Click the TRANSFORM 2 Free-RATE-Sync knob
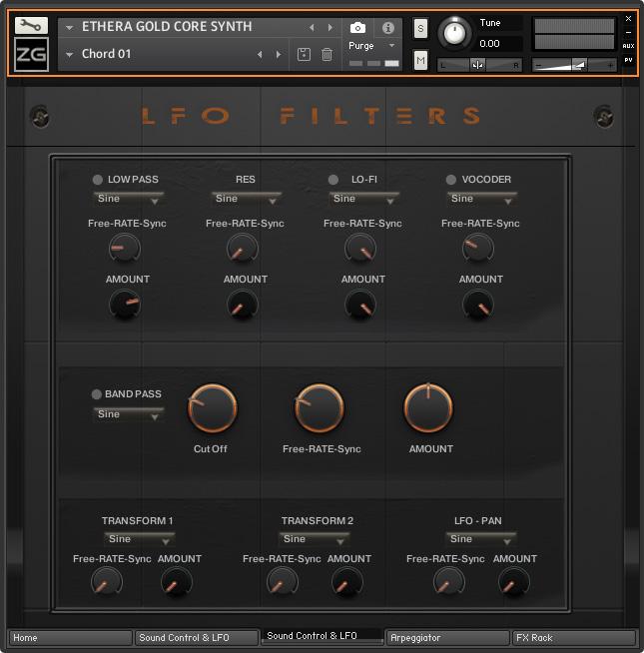644x653 pixels. click(282, 582)
